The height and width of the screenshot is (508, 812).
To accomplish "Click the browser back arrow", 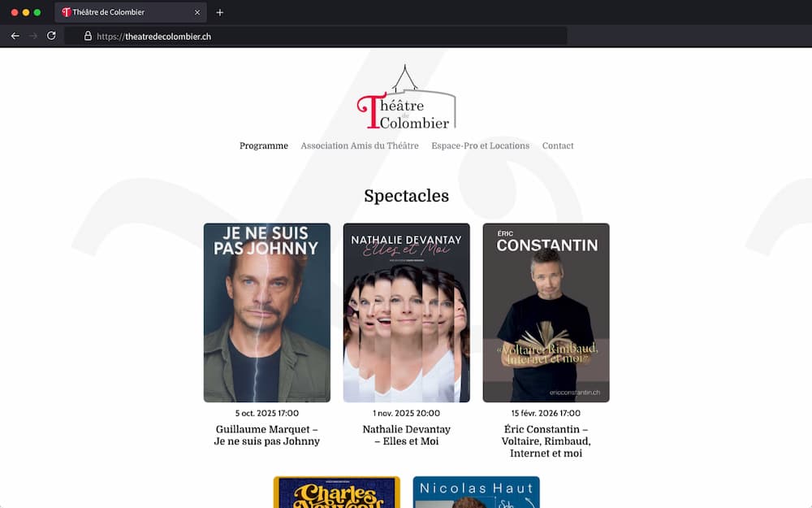I will (x=15, y=37).
